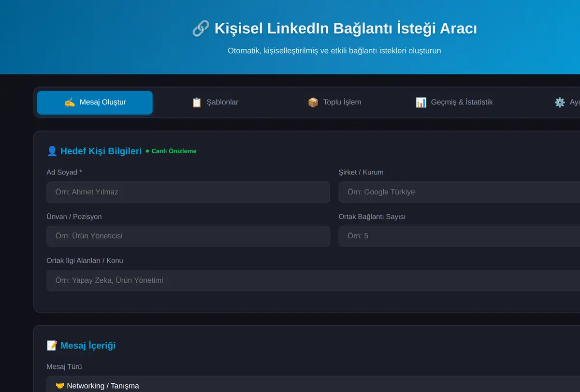The image size is (580, 392).
Task: Click the Ad Soyad * label
Action: [x=64, y=172]
